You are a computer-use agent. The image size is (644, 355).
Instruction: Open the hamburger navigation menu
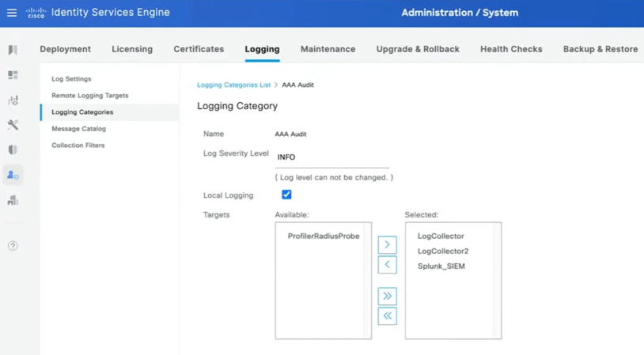(12, 13)
